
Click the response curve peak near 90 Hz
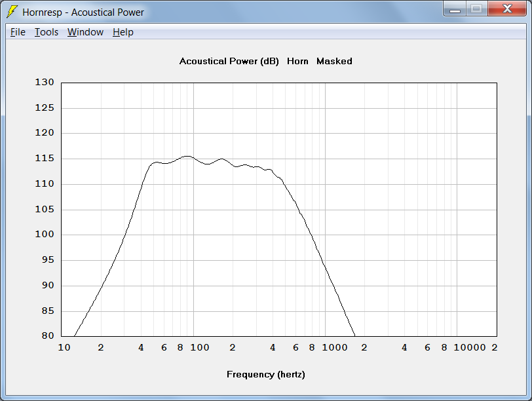[x=187, y=156]
